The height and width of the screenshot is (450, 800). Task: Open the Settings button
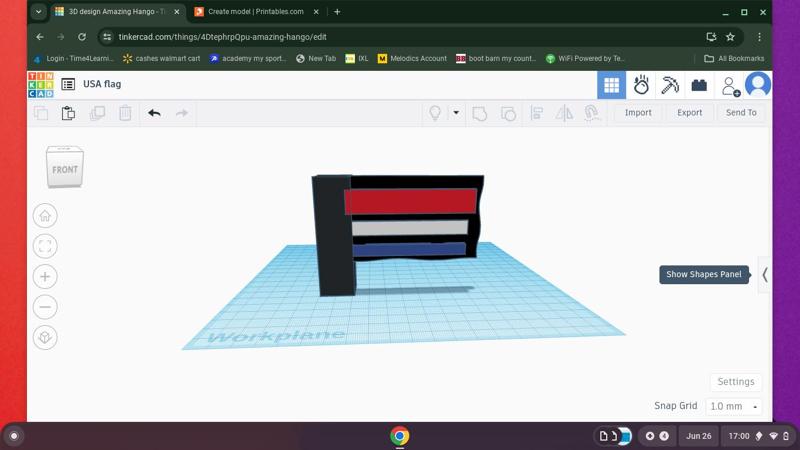(x=736, y=382)
